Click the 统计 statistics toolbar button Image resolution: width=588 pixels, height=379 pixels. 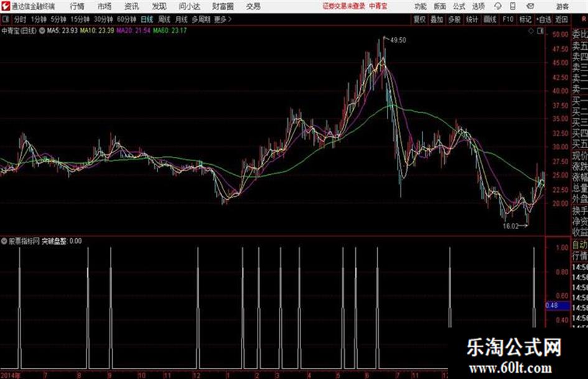point(472,19)
